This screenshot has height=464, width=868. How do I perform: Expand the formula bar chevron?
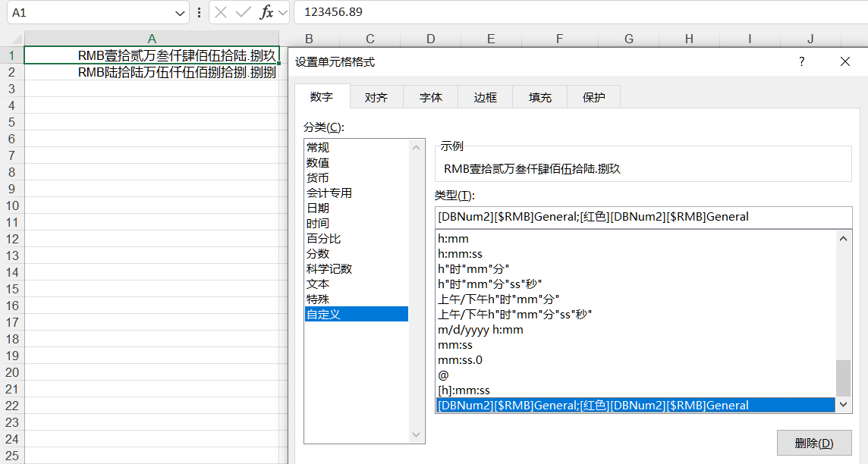tap(283, 13)
